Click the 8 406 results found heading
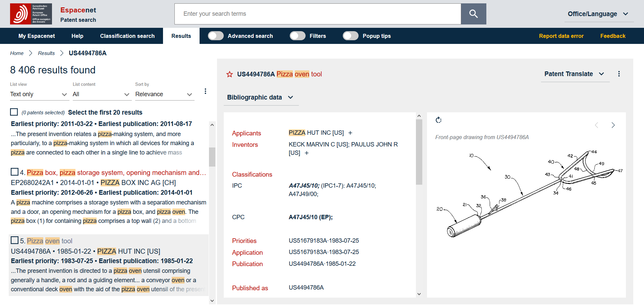This screenshot has width=644, height=305. (x=53, y=70)
